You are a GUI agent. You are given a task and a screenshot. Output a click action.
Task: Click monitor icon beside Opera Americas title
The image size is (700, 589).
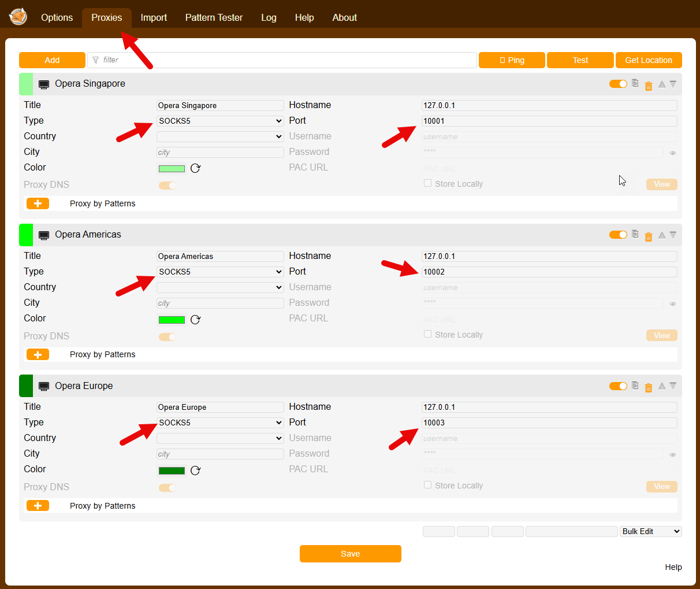[44, 235]
